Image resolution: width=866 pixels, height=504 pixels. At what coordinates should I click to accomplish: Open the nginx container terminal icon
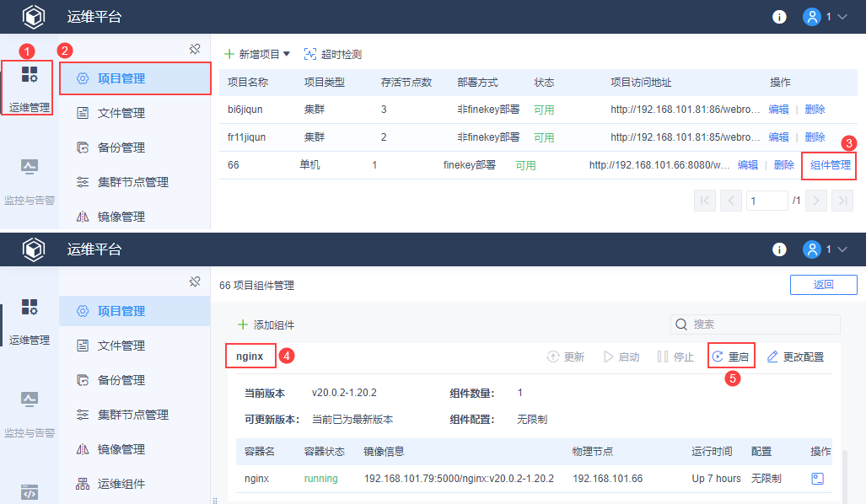[x=817, y=479]
